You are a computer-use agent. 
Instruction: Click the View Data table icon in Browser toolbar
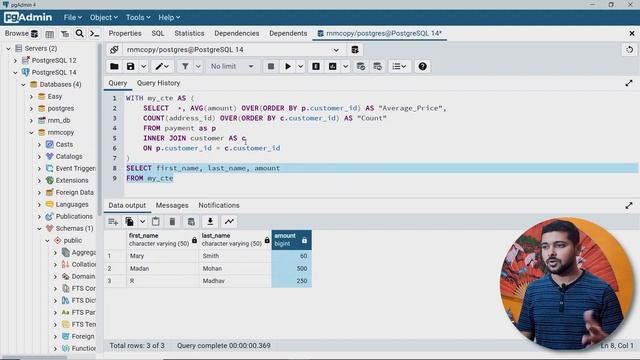tap(49, 34)
